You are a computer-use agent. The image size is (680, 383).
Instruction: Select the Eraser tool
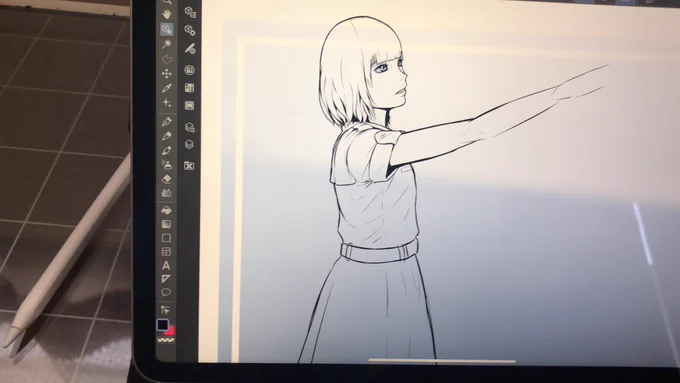(x=167, y=179)
